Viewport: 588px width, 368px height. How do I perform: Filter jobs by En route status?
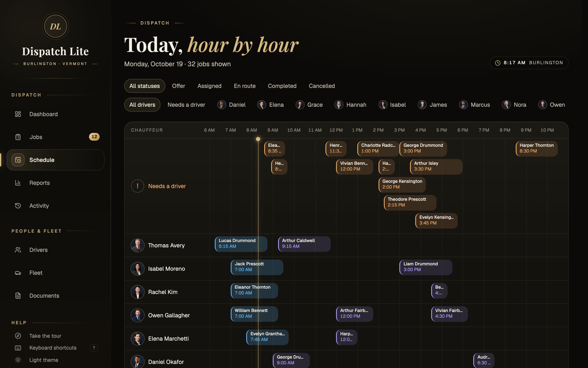point(245,86)
